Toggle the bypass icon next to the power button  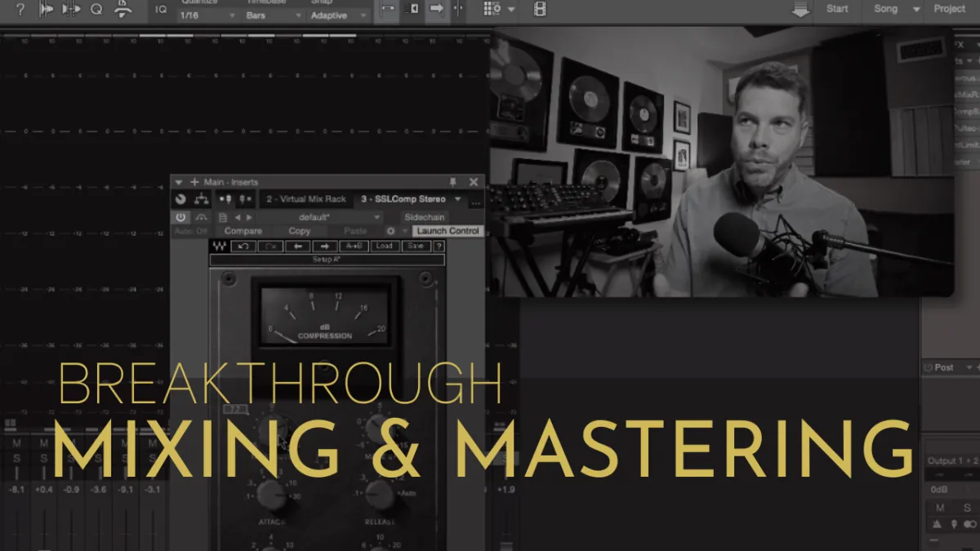click(201, 218)
